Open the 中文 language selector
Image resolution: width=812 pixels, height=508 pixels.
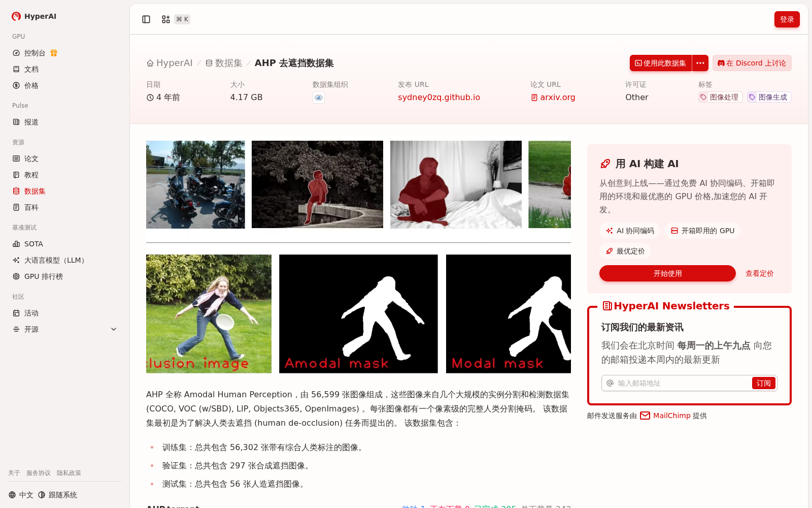click(21, 495)
